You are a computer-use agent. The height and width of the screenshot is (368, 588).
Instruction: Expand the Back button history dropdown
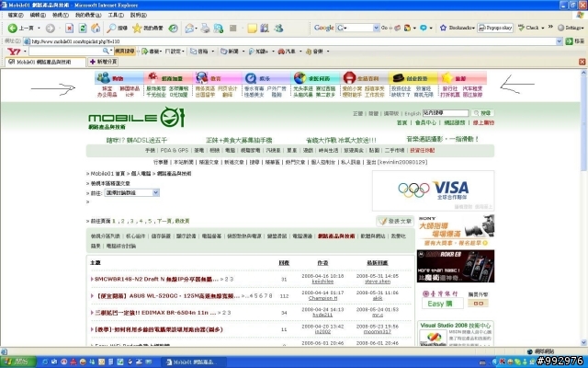pos(39,29)
